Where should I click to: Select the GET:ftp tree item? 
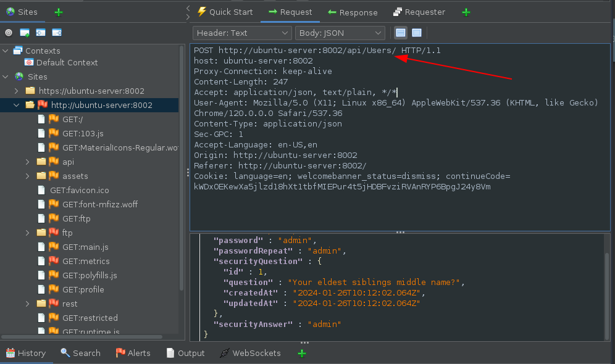76,218
